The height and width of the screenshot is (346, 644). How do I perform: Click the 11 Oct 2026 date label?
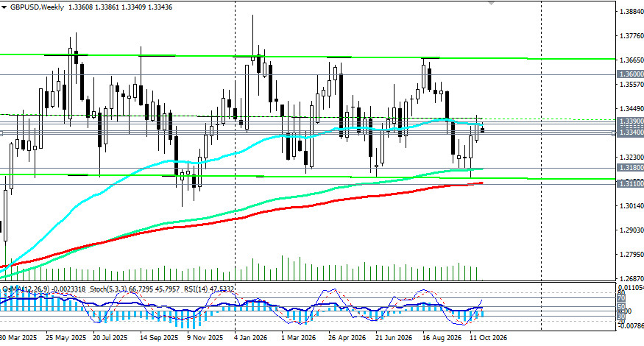pyautogui.click(x=489, y=338)
